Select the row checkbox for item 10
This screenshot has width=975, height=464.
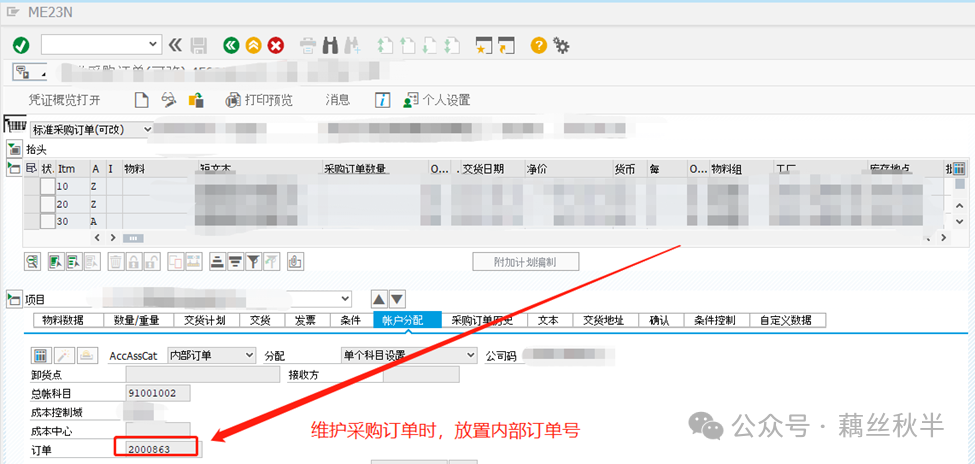[x=48, y=187]
